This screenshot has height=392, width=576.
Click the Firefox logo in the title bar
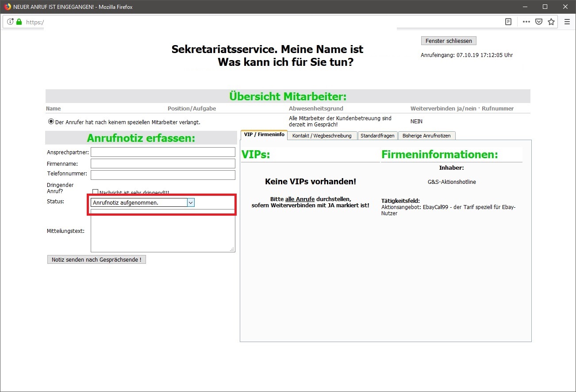point(7,7)
